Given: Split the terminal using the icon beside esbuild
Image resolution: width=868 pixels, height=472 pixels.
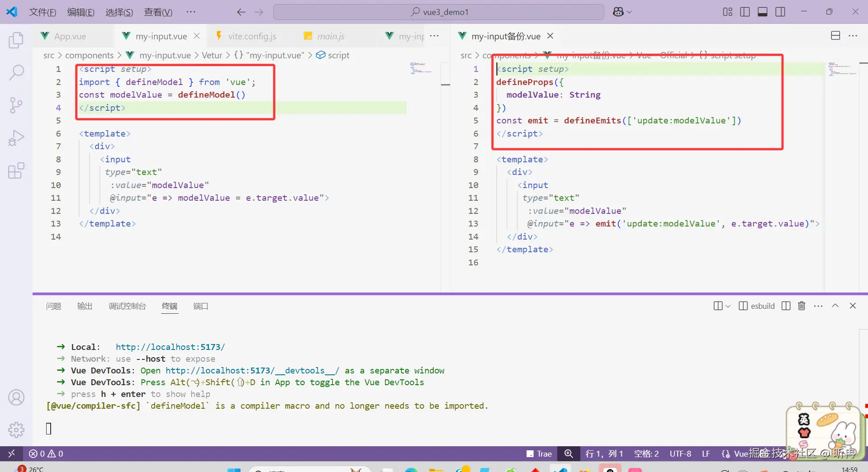Looking at the screenshot, I should point(786,306).
